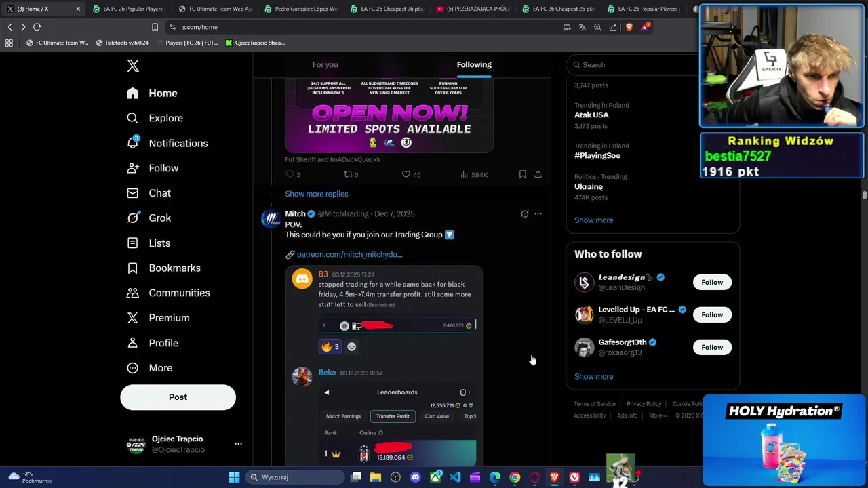Click the X logo in the sidebar

click(x=133, y=66)
